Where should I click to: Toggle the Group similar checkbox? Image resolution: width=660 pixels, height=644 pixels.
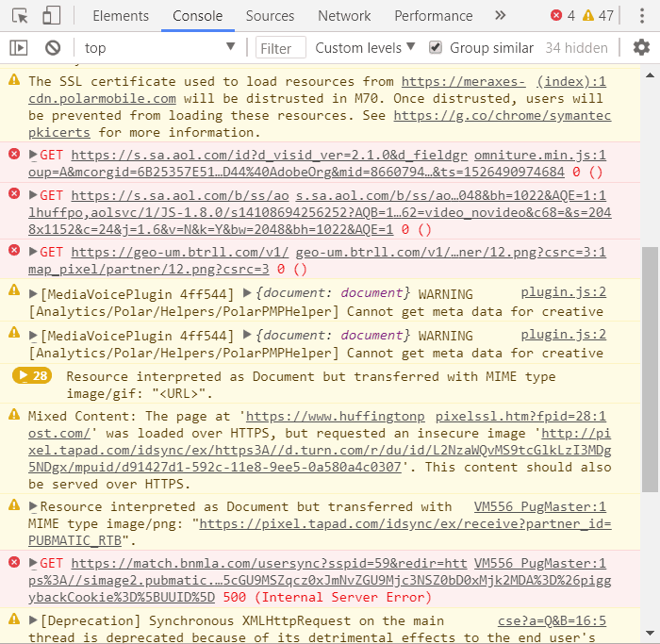pyautogui.click(x=436, y=48)
